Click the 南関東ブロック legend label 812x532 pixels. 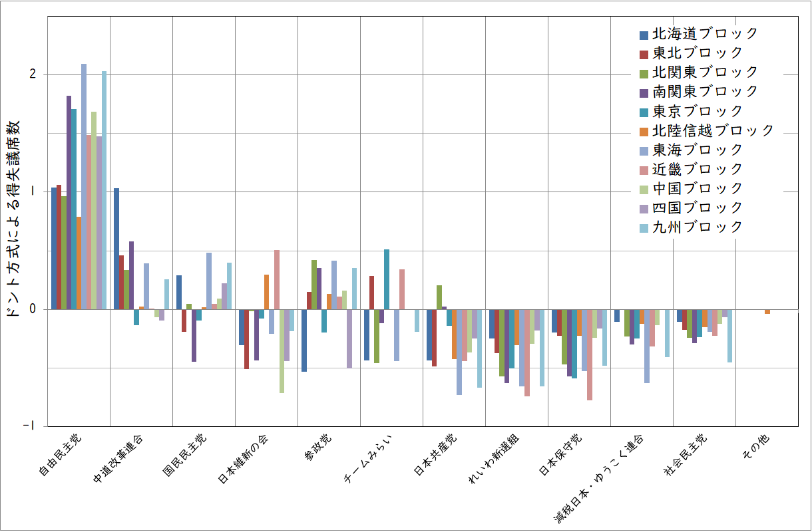(x=705, y=91)
